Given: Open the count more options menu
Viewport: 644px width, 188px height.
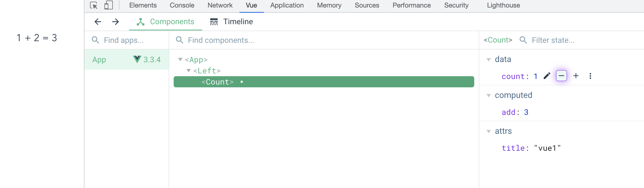Looking at the screenshot, I should [590, 76].
